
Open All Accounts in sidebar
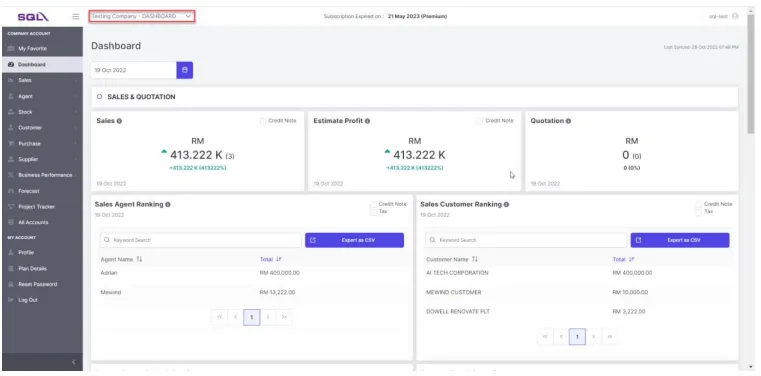42,222
